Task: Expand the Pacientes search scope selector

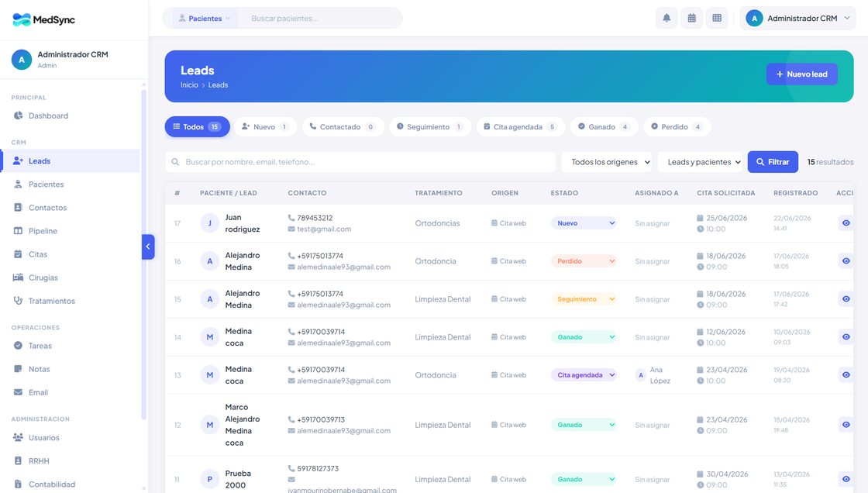Action: coord(204,19)
